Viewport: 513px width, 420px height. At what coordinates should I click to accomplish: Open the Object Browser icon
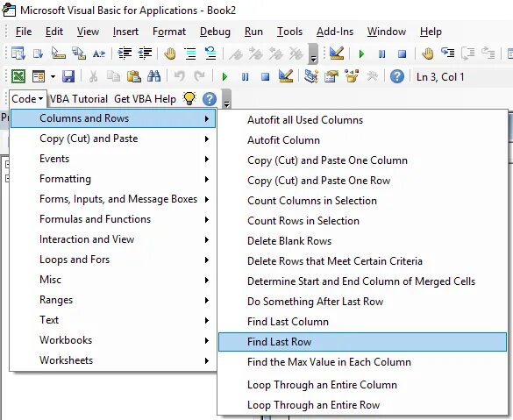[x=352, y=76]
